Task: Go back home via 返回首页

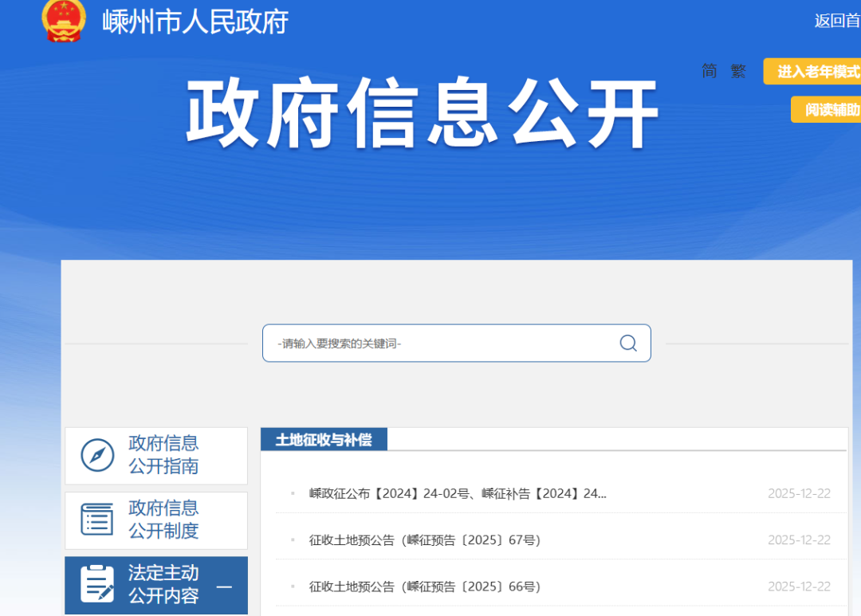Action: pos(836,22)
